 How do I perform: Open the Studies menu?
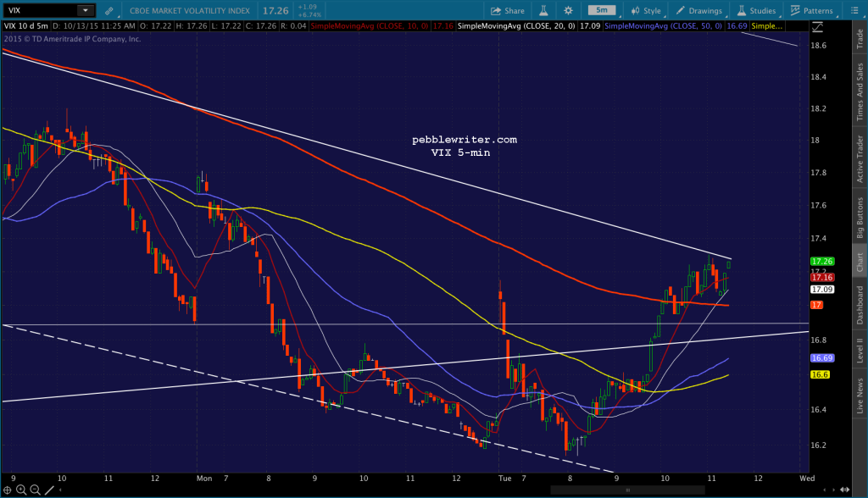point(757,10)
